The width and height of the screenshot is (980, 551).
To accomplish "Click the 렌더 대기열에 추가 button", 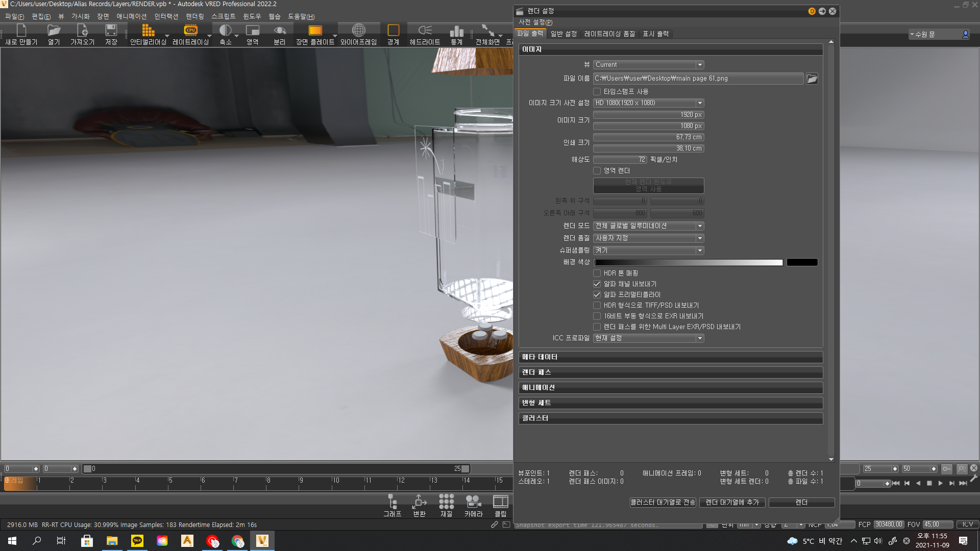I will [732, 502].
